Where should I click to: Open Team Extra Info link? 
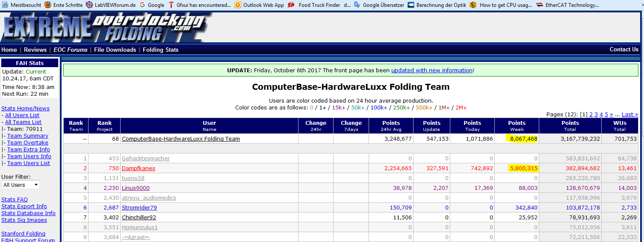coord(29,149)
